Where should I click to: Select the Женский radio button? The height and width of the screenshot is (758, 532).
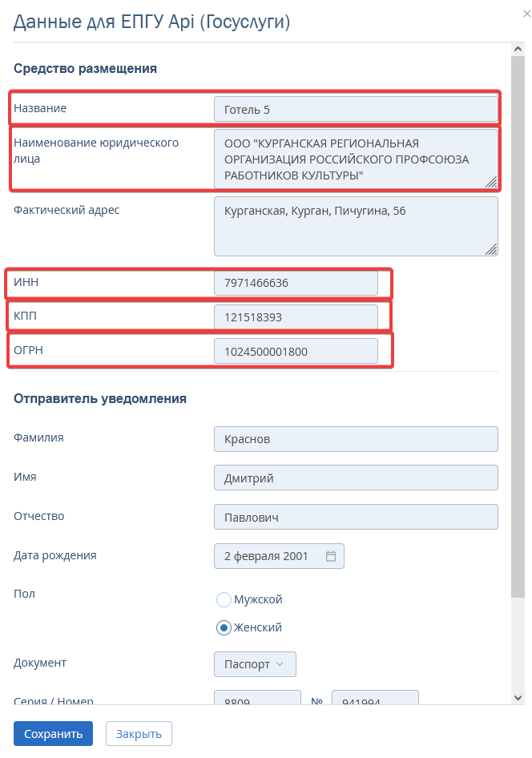pos(224,627)
